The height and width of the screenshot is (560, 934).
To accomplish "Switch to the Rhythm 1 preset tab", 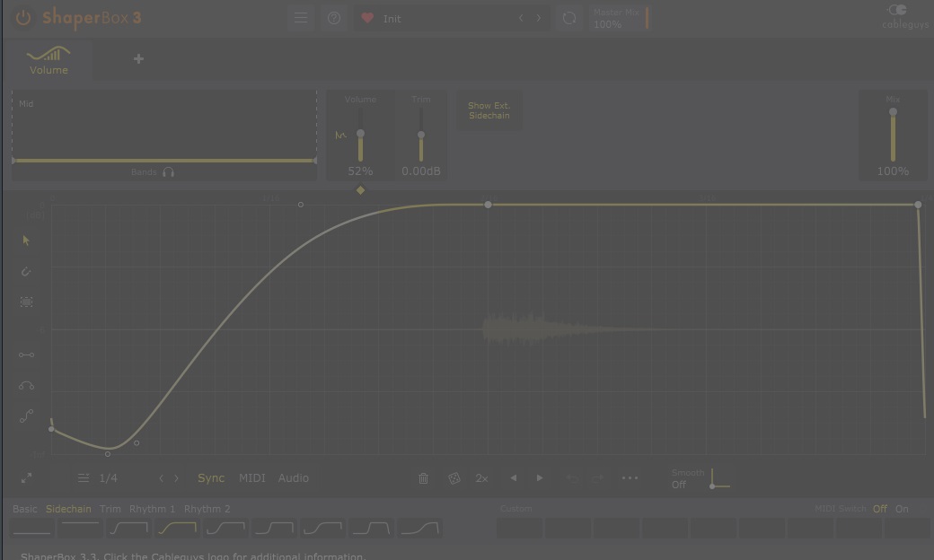I will click(x=152, y=508).
